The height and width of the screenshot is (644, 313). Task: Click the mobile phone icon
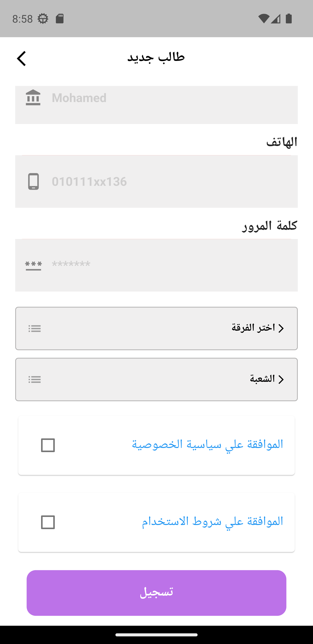[x=33, y=181]
